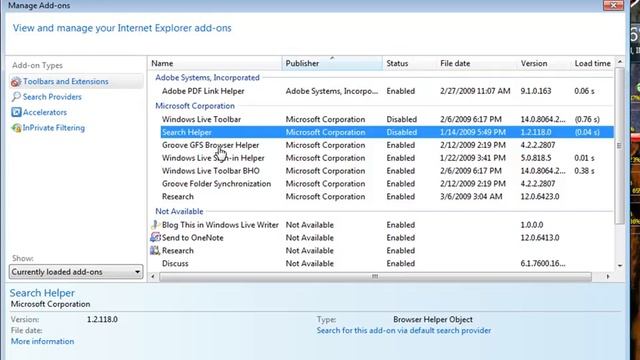
Task: Click the Disabled status of Windows Live Toolbar
Action: coord(402,119)
